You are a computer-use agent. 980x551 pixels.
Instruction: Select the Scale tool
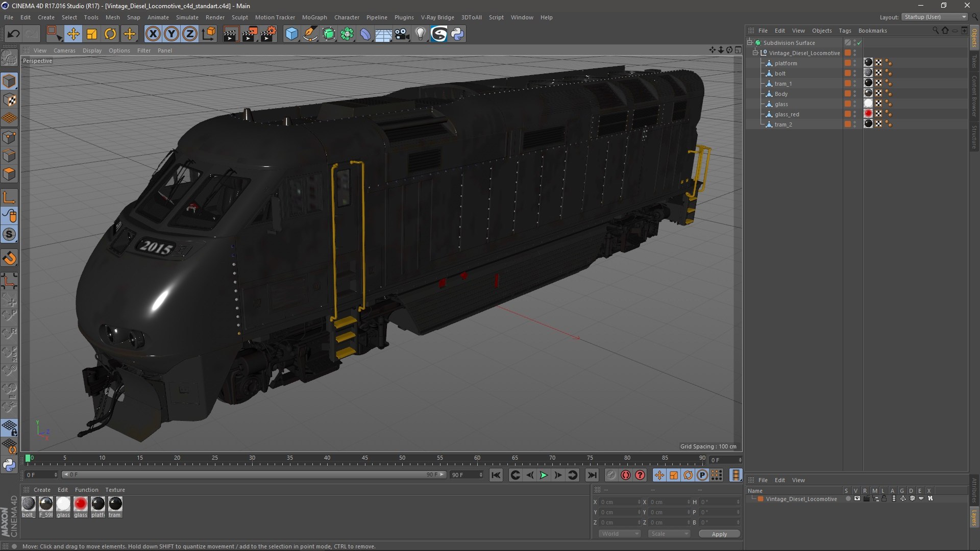pos(92,34)
